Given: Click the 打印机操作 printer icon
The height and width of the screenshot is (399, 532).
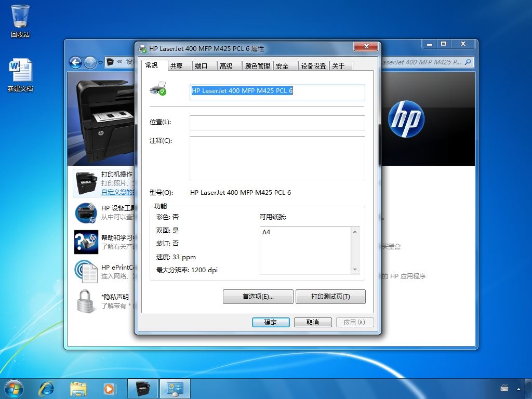Looking at the screenshot, I should 86,183.
